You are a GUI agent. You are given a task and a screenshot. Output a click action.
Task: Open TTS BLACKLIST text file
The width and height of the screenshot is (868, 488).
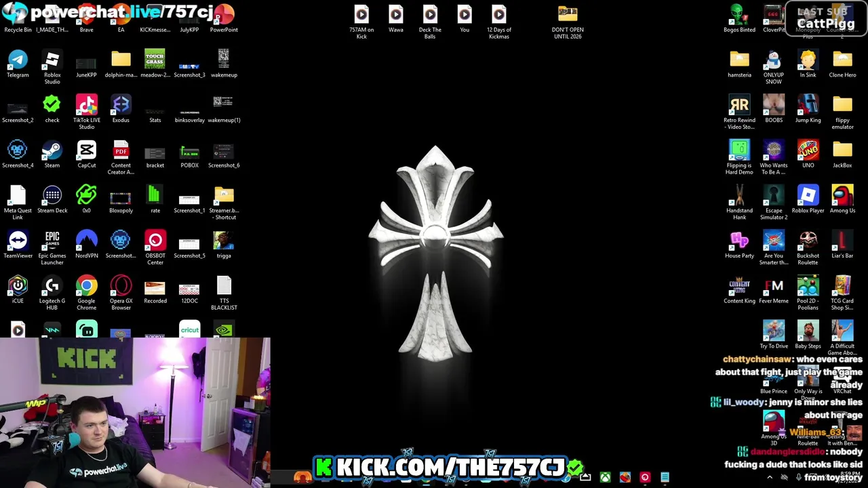coord(224,293)
